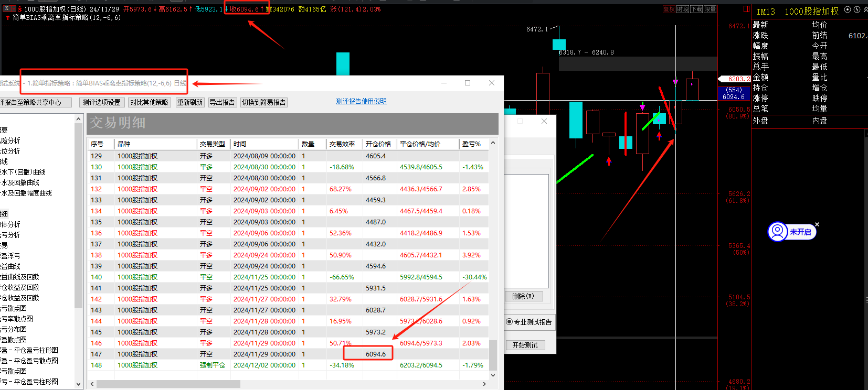
Task: Click the 下载 chart button
Action: click(696, 9)
